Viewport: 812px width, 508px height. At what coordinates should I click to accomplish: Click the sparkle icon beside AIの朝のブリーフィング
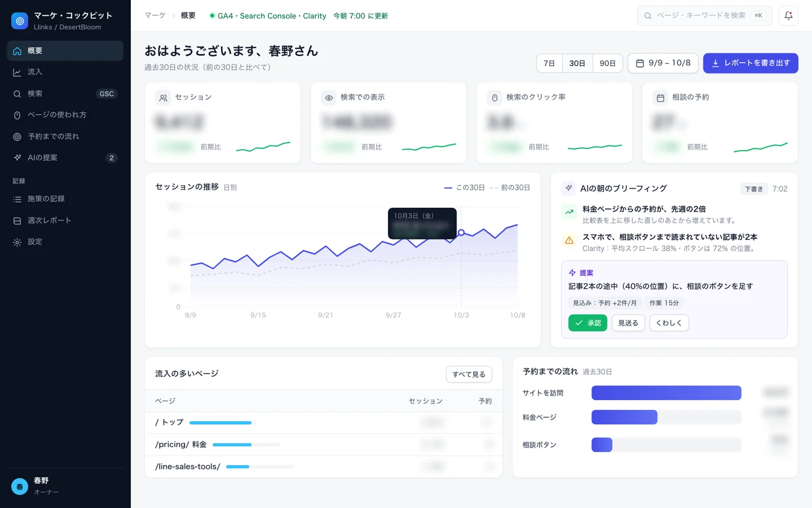(x=568, y=188)
